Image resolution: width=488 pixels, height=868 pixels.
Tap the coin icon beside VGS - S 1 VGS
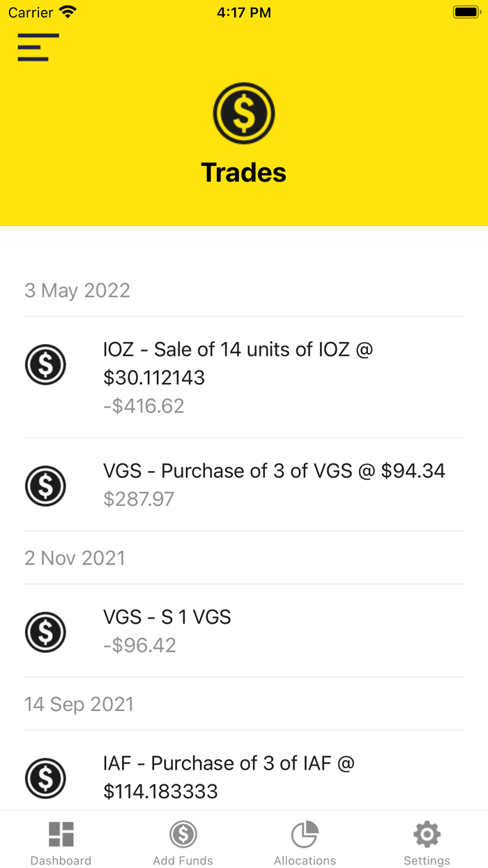(45, 631)
